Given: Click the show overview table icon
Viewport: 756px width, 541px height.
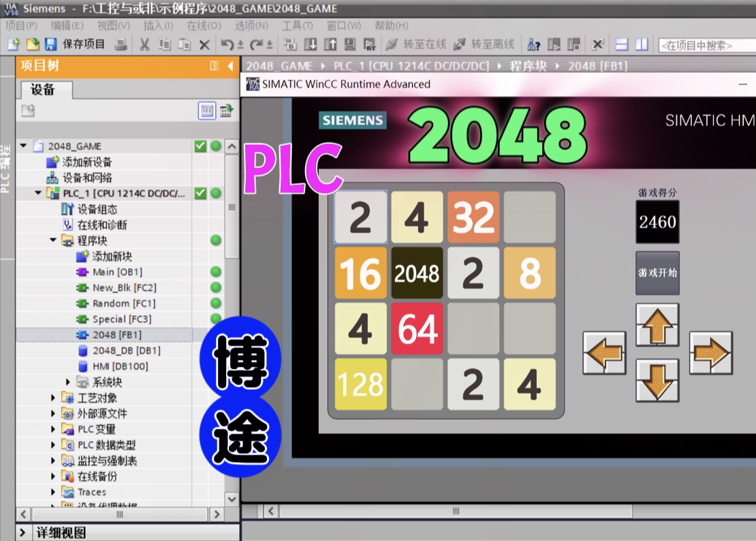Looking at the screenshot, I should 207,111.
